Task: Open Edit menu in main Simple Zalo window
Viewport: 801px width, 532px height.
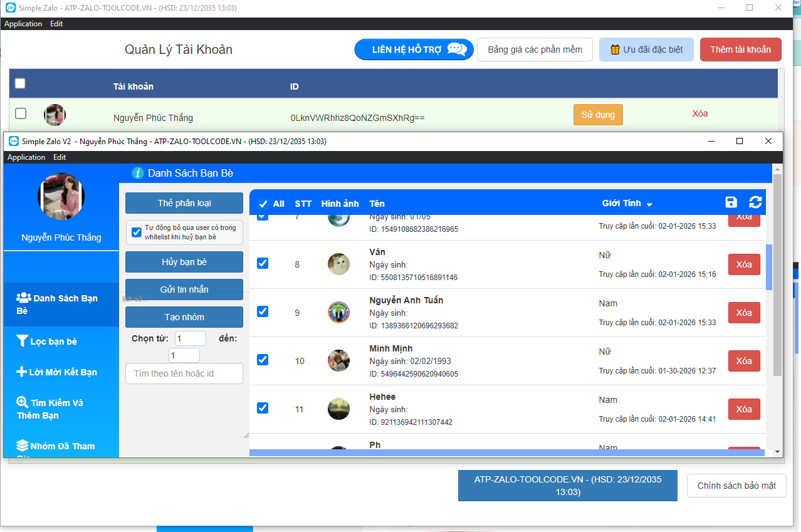Action: tap(56, 24)
